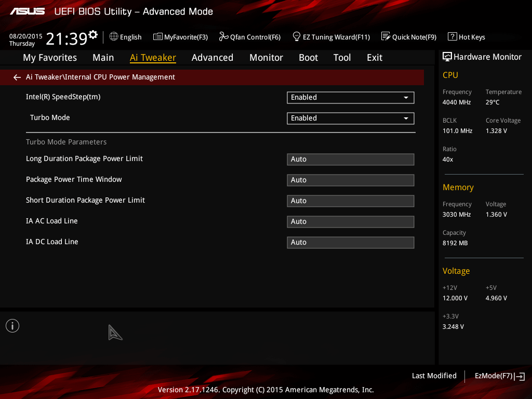Click the +3.3V reading 3.248 V
This screenshot has height=399, width=532.
[453, 327]
